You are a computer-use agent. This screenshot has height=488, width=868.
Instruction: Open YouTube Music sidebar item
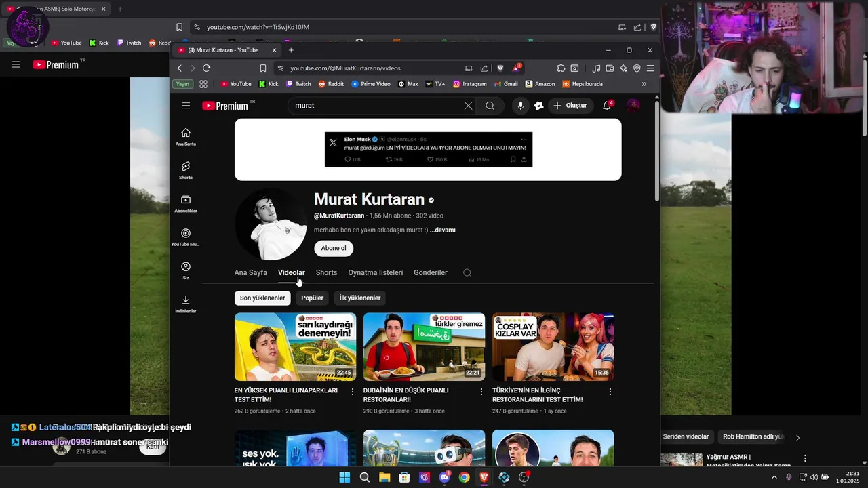point(186,237)
